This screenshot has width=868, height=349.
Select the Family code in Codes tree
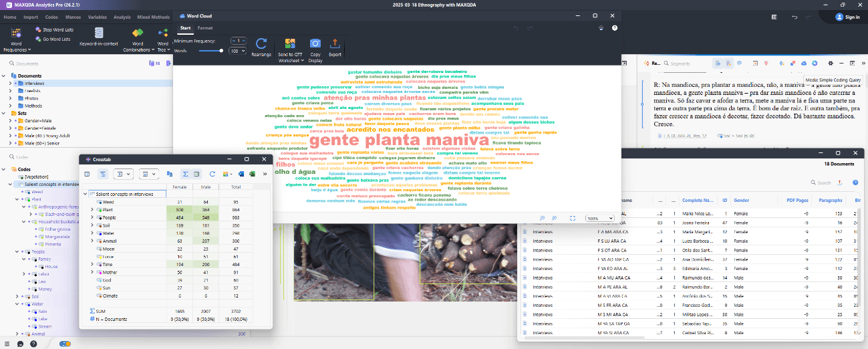pyautogui.click(x=44, y=259)
